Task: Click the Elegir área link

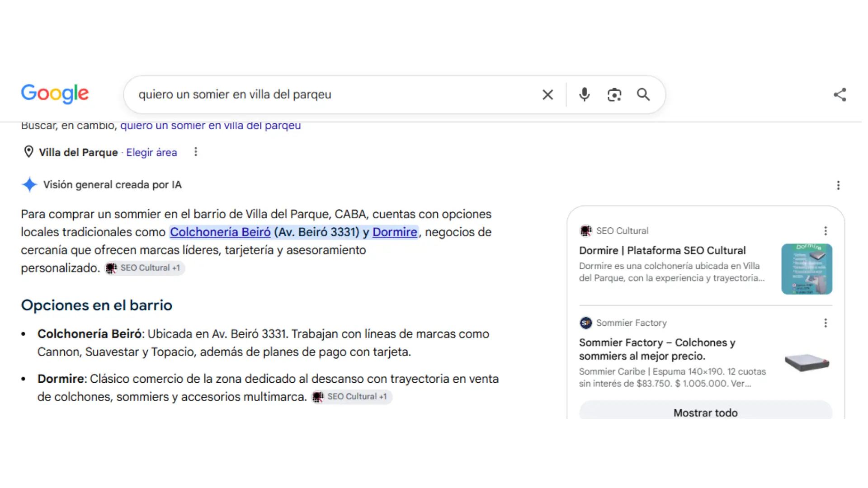Action: 151,153
